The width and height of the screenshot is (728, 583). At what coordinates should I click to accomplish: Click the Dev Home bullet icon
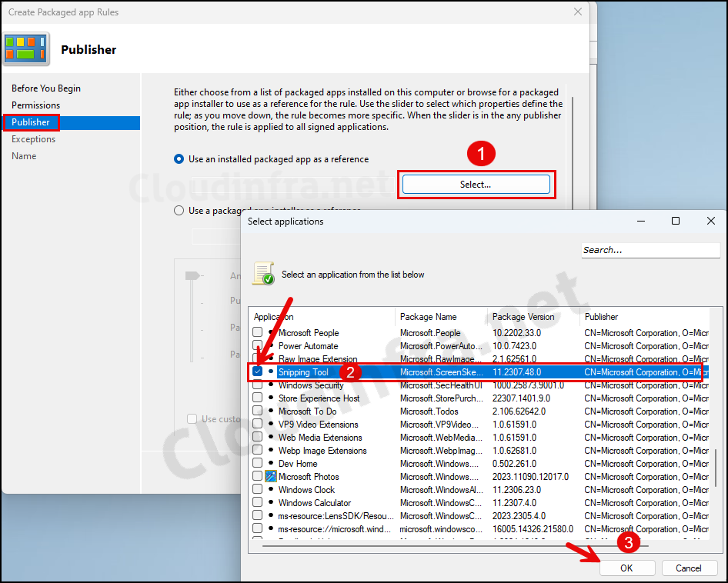tap(271, 463)
